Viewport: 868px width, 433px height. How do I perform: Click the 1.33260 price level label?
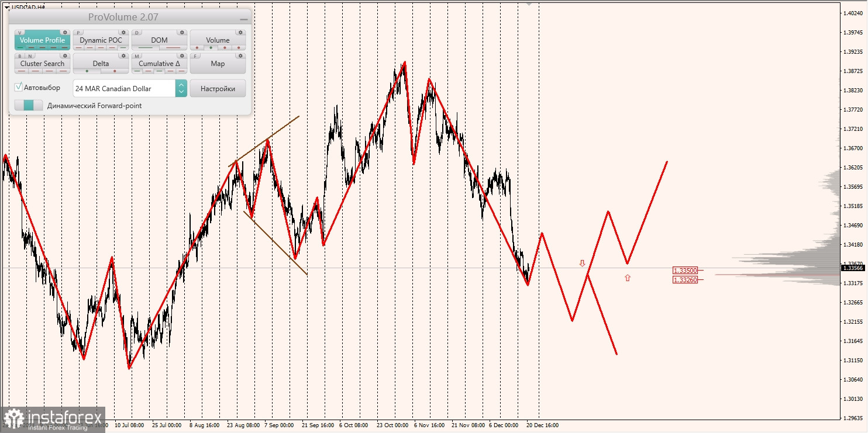click(685, 280)
